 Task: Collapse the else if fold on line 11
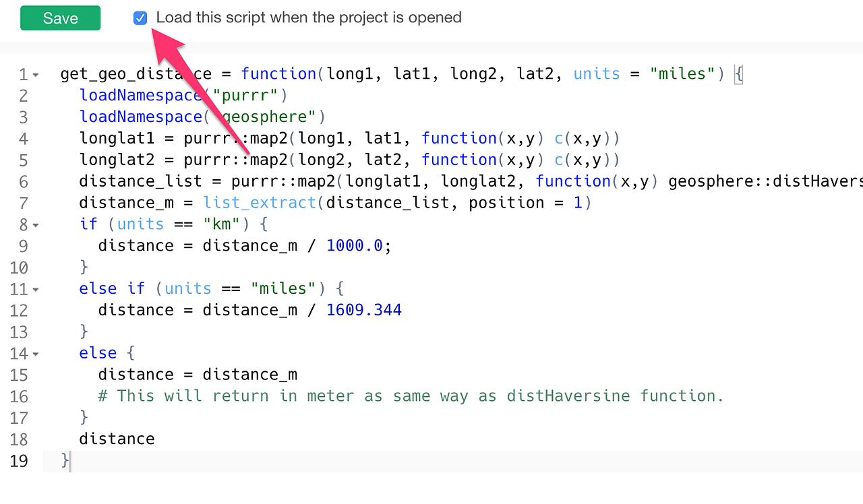[x=34, y=288]
